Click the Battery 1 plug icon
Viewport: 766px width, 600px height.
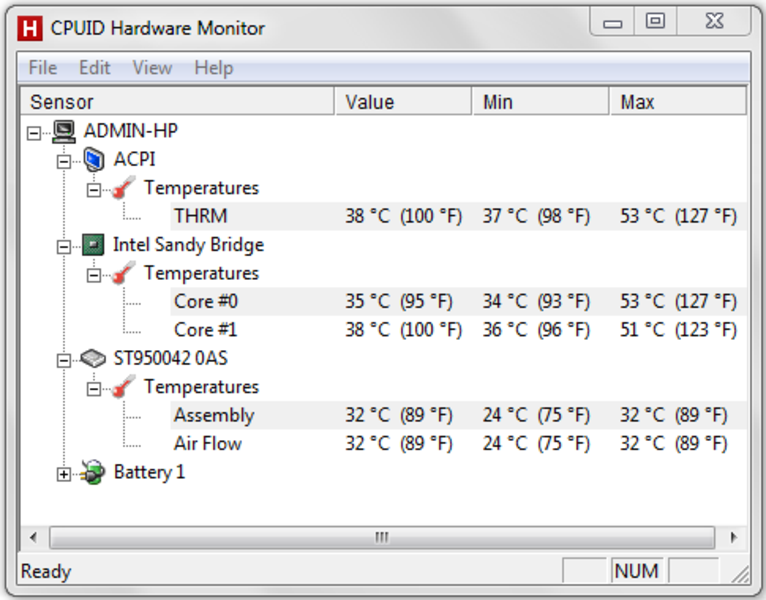(93, 472)
